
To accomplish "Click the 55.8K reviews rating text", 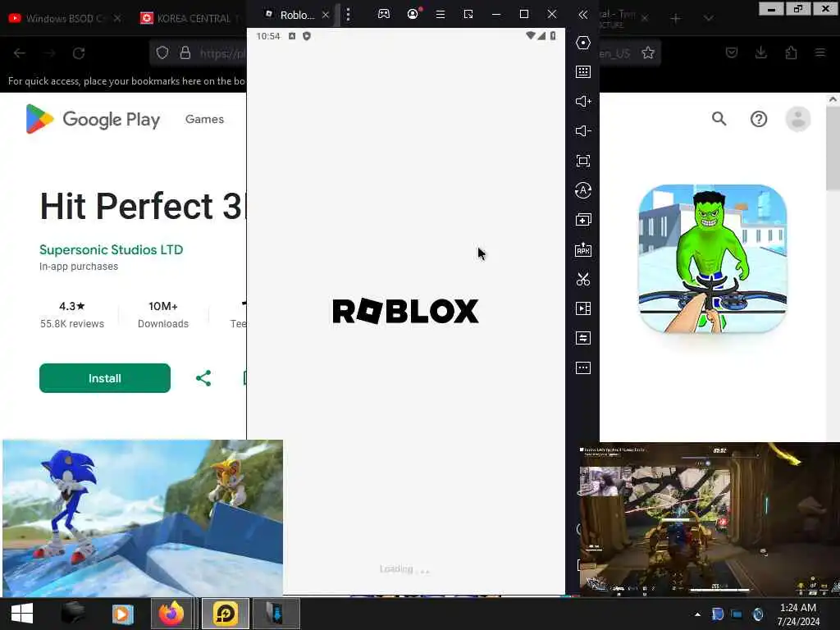I will pyautogui.click(x=72, y=323).
